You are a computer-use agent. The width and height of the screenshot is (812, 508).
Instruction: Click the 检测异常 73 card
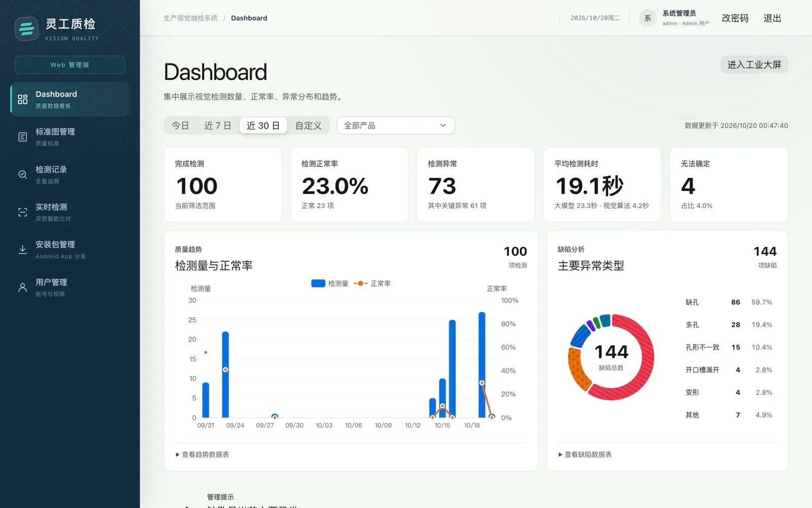pyautogui.click(x=476, y=184)
